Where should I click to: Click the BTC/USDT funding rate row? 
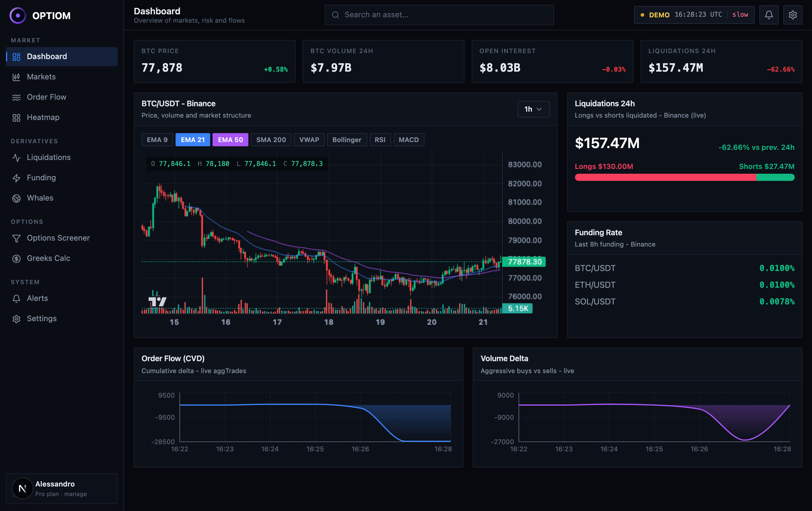[x=685, y=268]
